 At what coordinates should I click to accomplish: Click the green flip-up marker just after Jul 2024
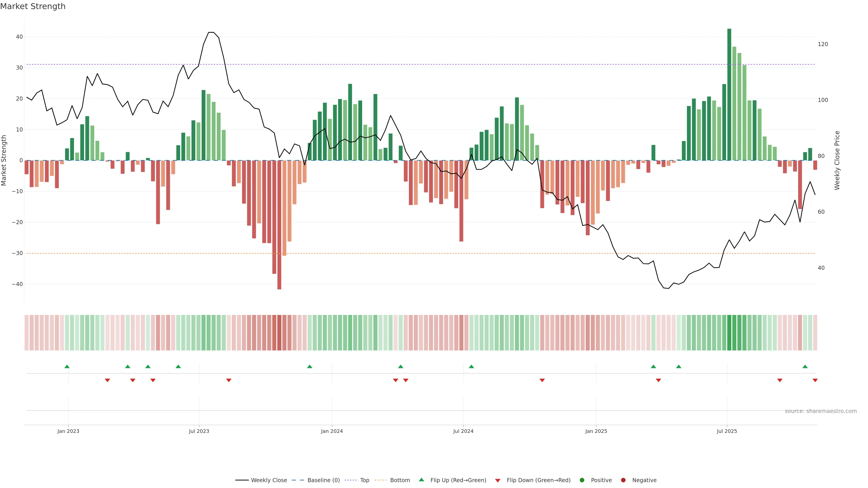(x=471, y=366)
